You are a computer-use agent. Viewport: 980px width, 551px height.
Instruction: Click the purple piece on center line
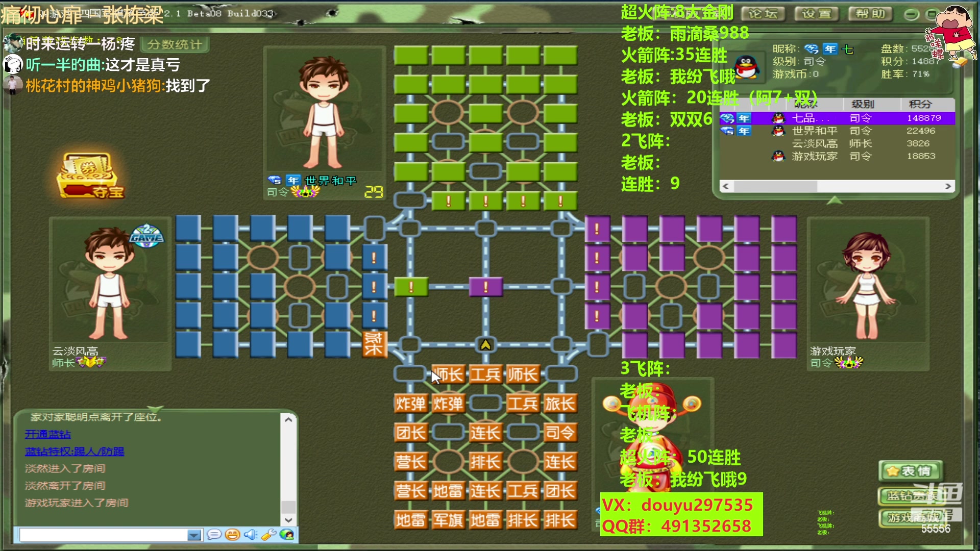tap(485, 287)
